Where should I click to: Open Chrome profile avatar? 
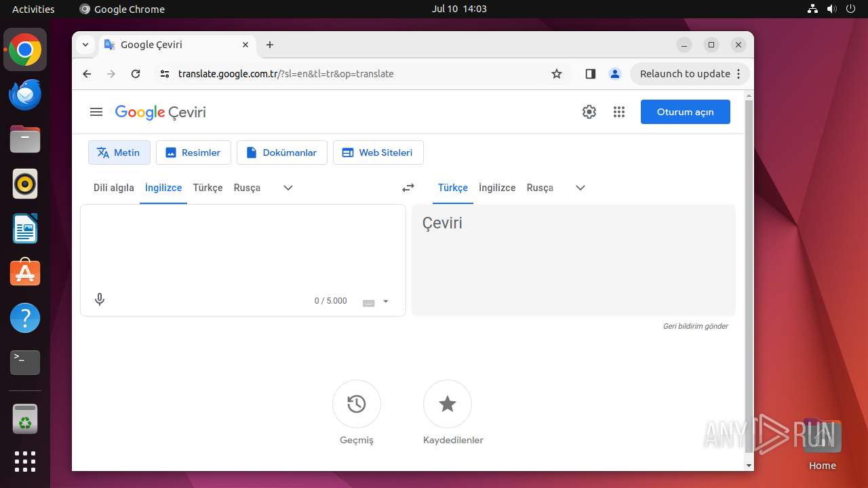615,74
